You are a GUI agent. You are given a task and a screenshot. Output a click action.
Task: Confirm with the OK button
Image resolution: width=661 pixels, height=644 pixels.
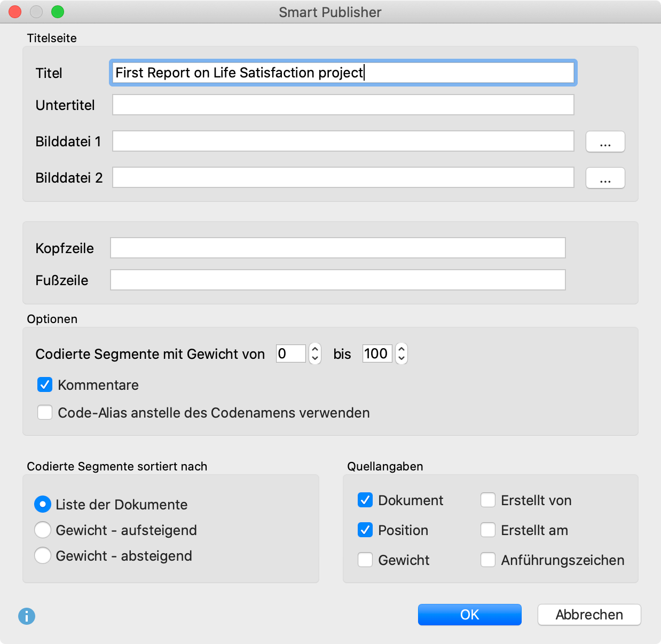pyautogui.click(x=470, y=615)
